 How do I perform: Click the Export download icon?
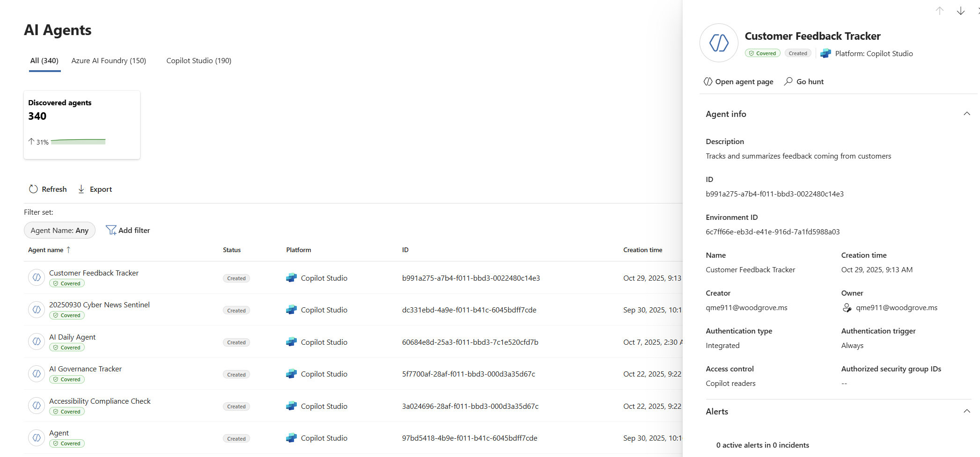tap(81, 189)
